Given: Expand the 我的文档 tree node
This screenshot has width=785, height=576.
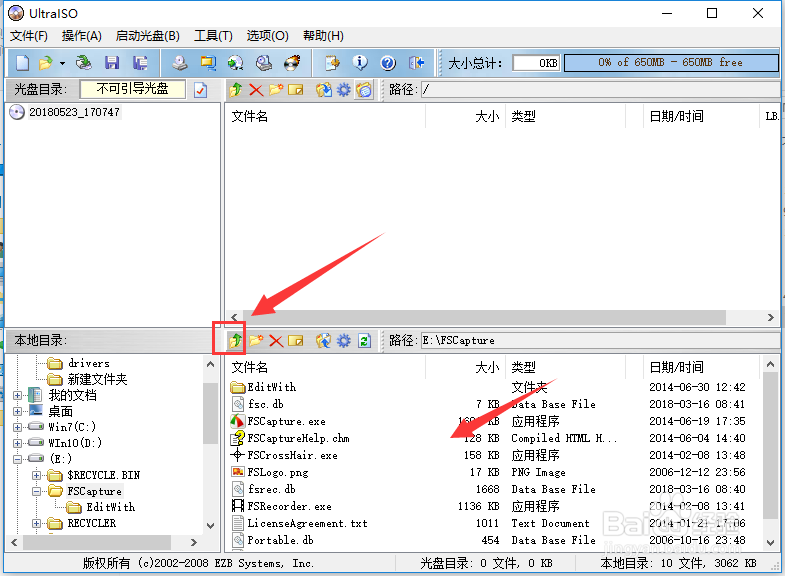Looking at the screenshot, I should point(18,396).
